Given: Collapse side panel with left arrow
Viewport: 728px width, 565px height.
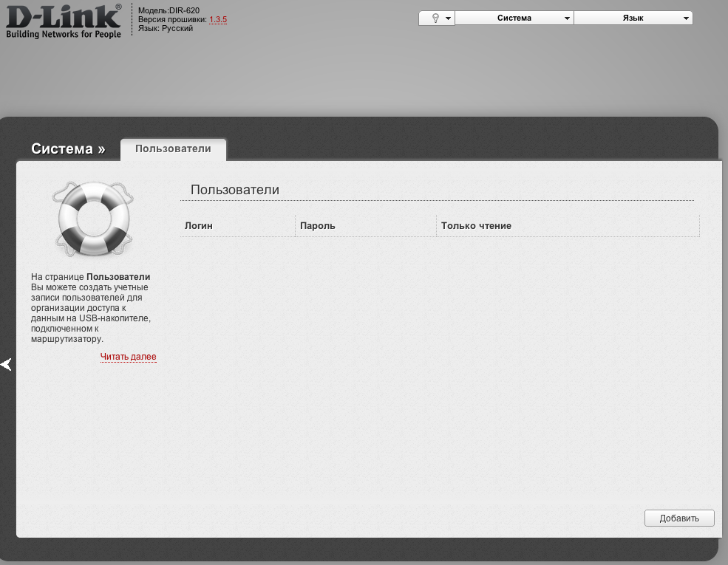Looking at the screenshot, I should (6, 364).
